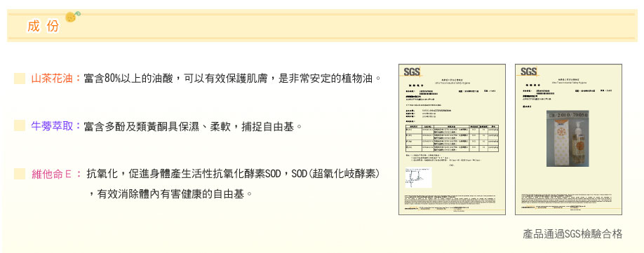644x253 pixels.
Task: Click the second vitamin E line 有效消除體內有害健康的自由基
Action: click(x=170, y=193)
